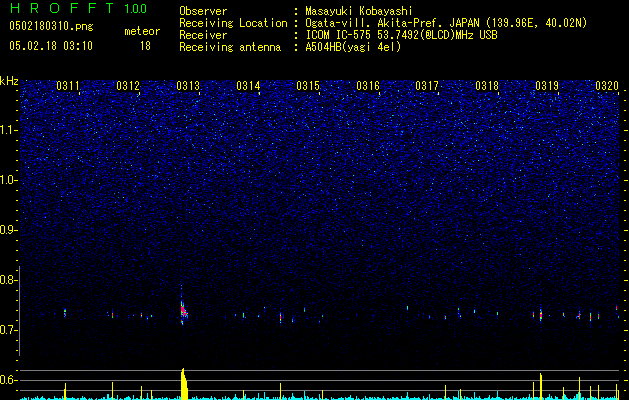Click the 0.7 kHz axis label
Image resolution: width=629 pixels, height=400 pixels.
[x=8, y=330]
